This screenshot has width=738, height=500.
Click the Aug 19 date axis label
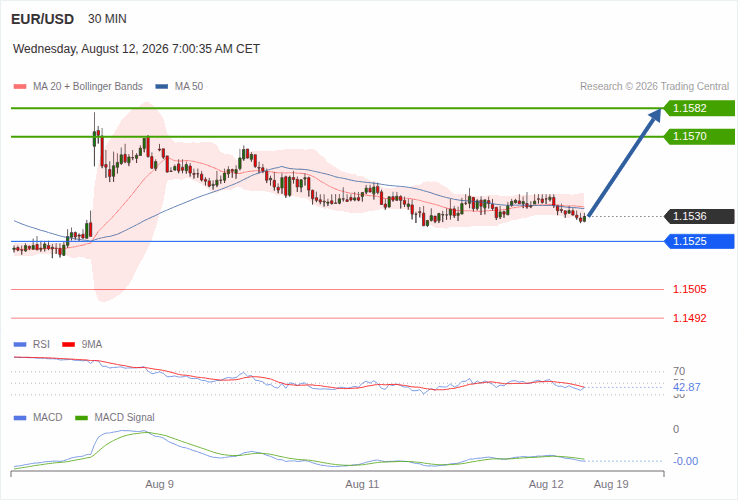click(611, 484)
